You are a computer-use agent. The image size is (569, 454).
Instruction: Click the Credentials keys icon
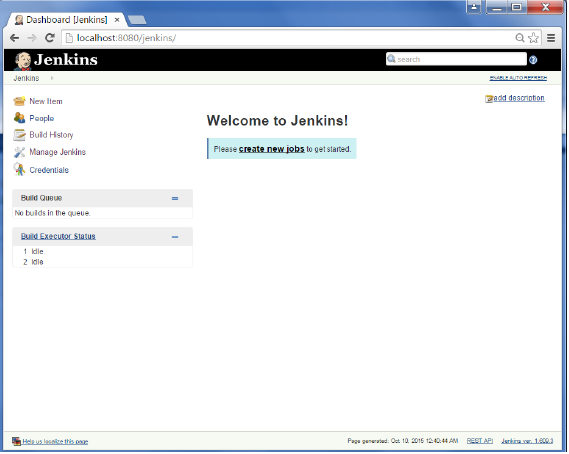(19, 169)
